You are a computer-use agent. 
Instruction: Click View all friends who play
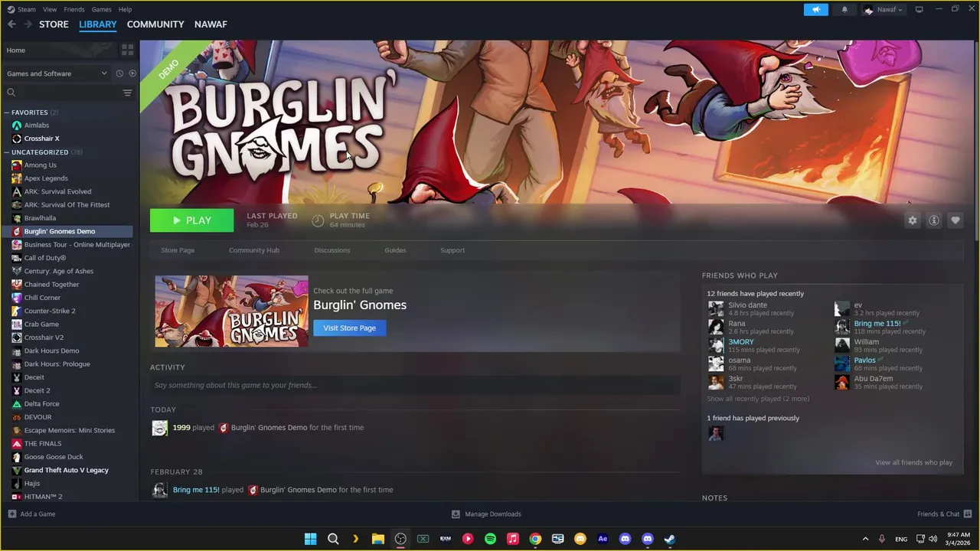click(x=913, y=462)
